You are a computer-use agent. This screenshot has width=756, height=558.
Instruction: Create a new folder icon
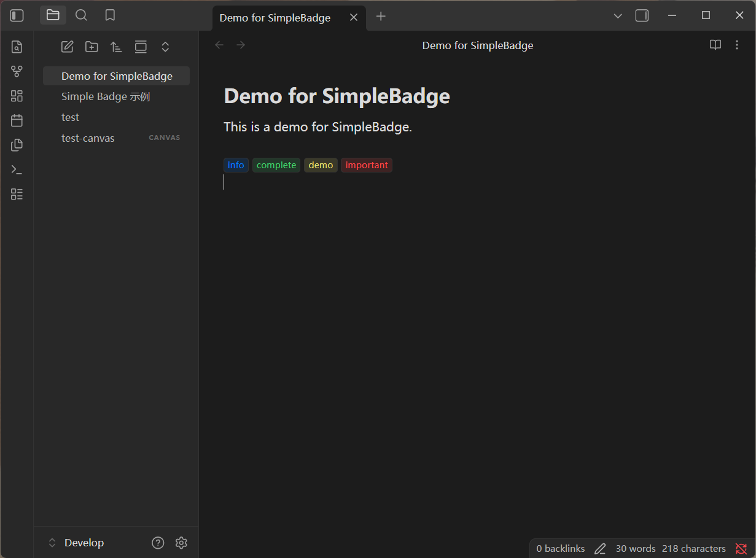(92, 47)
